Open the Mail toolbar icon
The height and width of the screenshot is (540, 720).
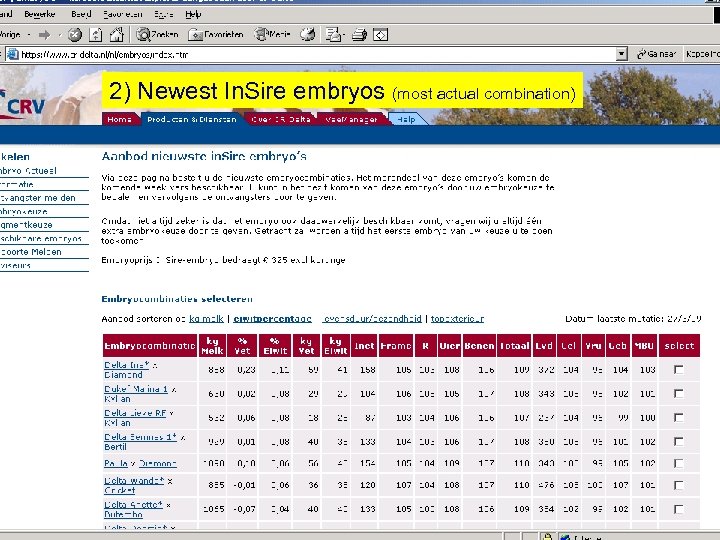click(334, 34)
